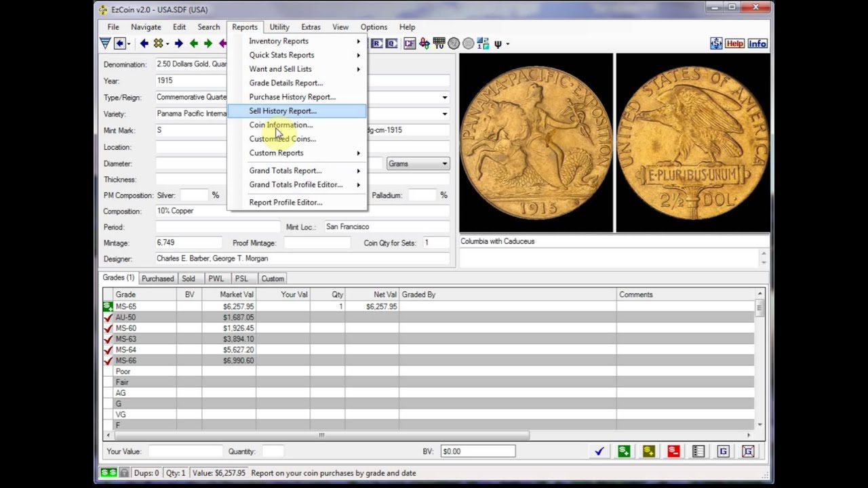
Task: Click the R report toolbar icon
Action: 377,43
